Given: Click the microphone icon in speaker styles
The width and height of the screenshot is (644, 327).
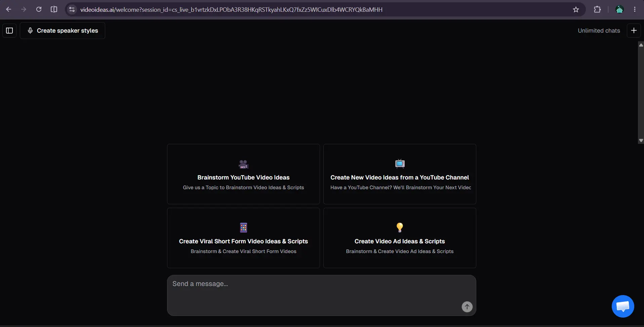Looking at the screenshot, I should 30,31.
